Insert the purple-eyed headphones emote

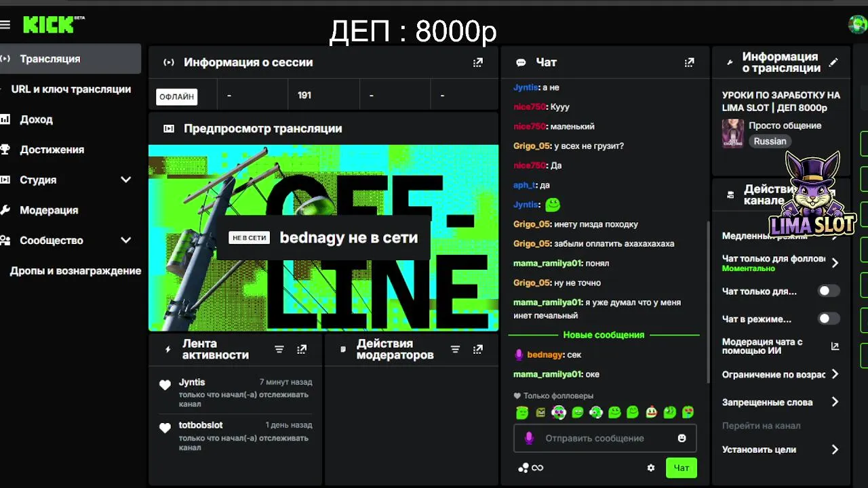tap(559, 412)
